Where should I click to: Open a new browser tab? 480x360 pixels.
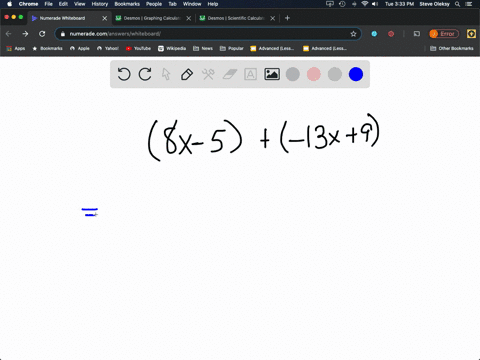[287, 18]
